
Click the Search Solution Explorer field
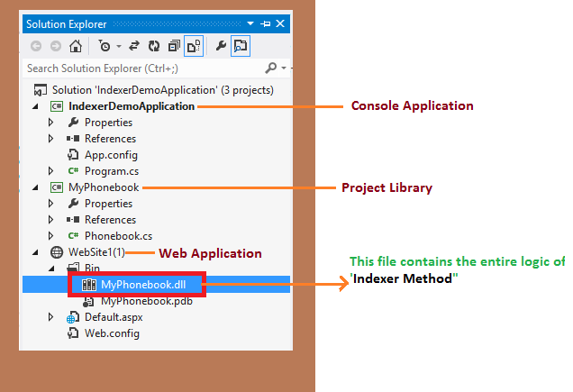(144, 68)
